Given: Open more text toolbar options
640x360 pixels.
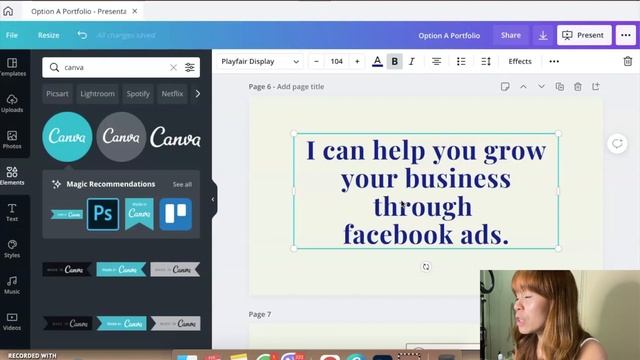Looking at the screenshot, I should 554,62.
